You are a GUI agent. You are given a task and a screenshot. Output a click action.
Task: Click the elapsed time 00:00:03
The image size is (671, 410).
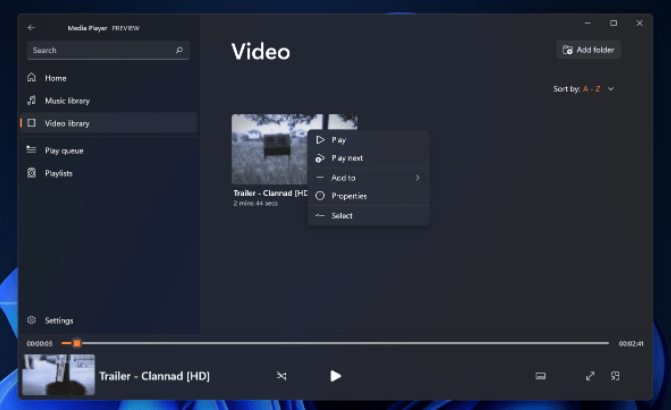pos(39,344)
